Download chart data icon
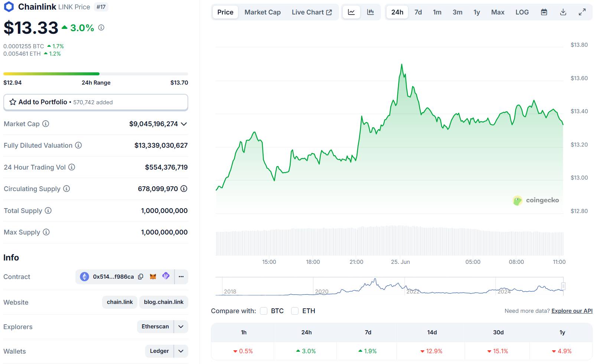The height and width of the screenshot is (364, 603). [563, 12]
